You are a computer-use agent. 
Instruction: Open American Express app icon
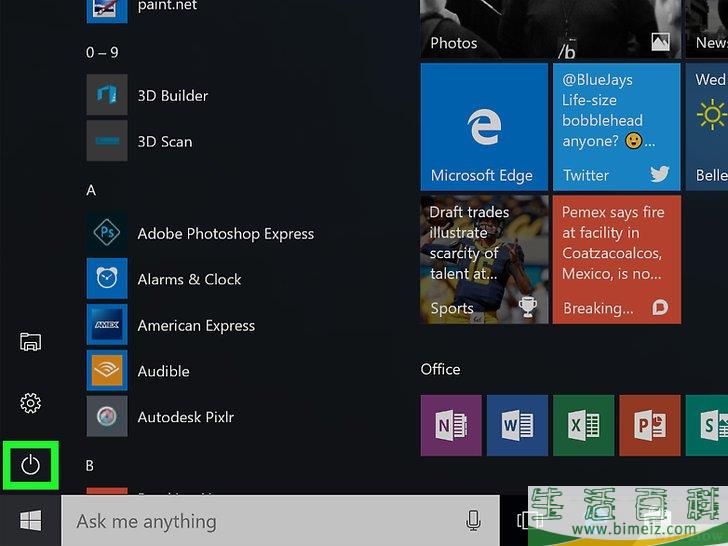(107, 324)
